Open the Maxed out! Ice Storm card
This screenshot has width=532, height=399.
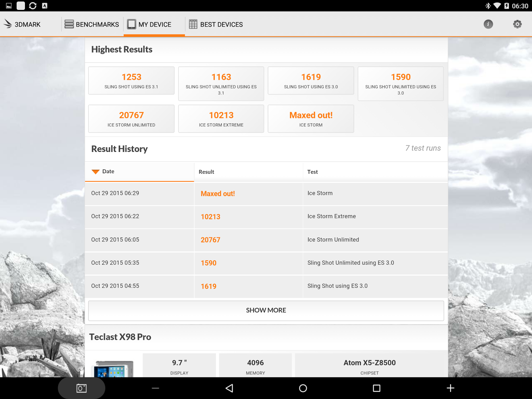coord(311,119)
